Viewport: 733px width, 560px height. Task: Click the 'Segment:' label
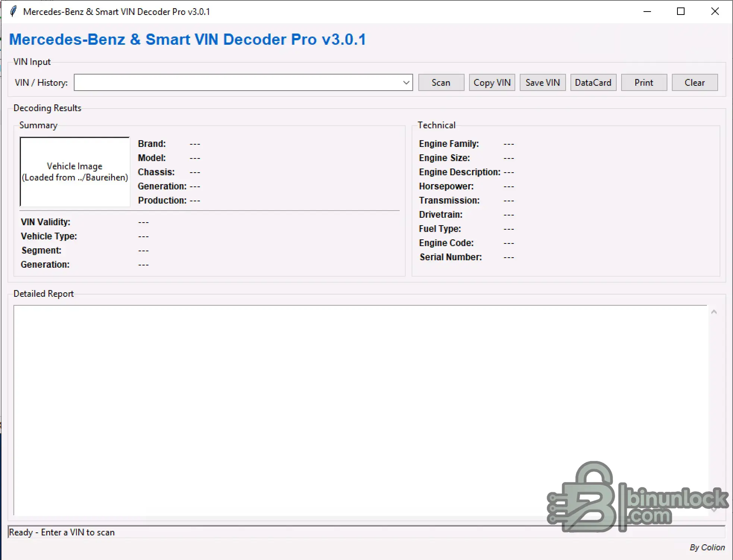[41, 250]
